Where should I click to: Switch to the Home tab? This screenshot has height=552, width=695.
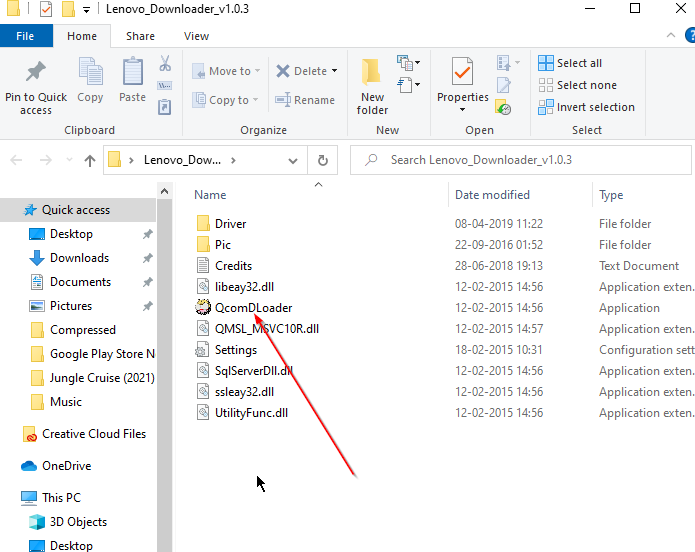coord(82,36)
